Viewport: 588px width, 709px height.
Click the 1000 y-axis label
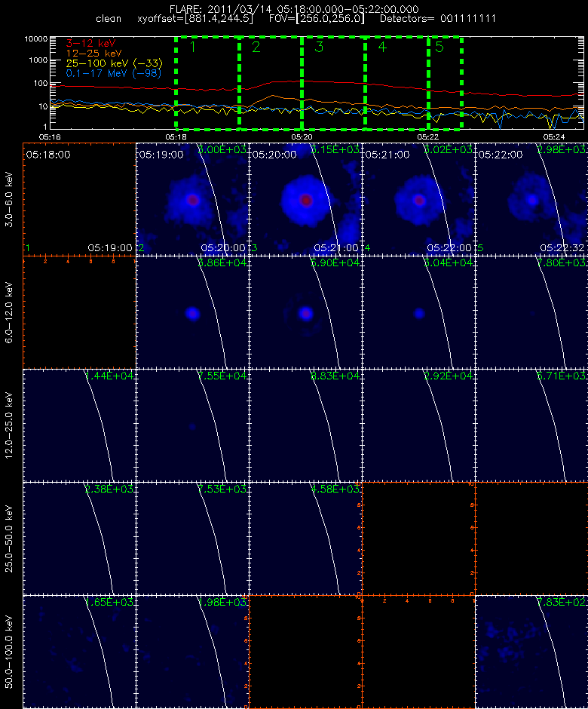coord(38,60)
